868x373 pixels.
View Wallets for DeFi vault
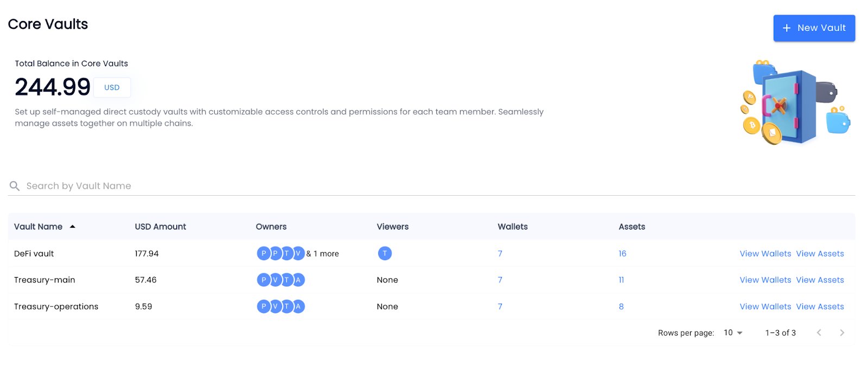coord(765,253)
